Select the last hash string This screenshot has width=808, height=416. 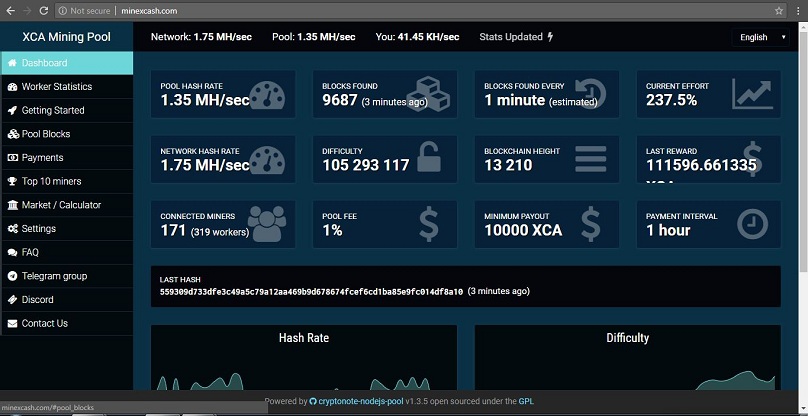tap(311, 292)
